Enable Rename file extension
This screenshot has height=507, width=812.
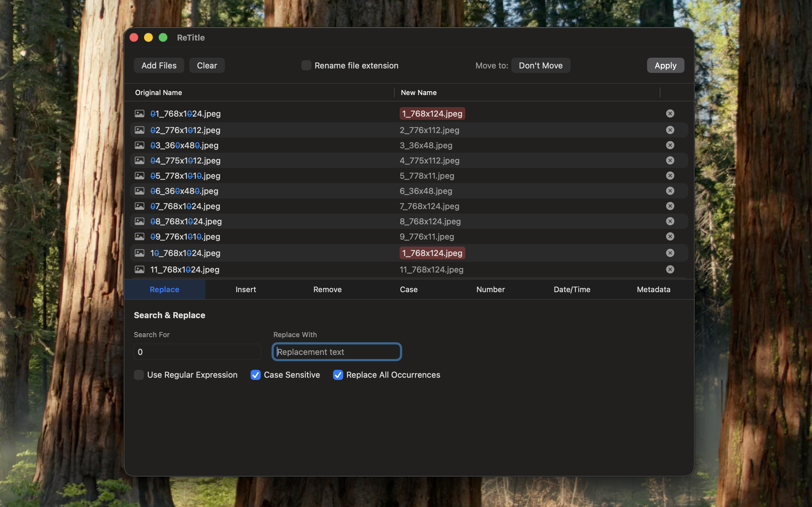pyautogui.click(x=306, y=65)
